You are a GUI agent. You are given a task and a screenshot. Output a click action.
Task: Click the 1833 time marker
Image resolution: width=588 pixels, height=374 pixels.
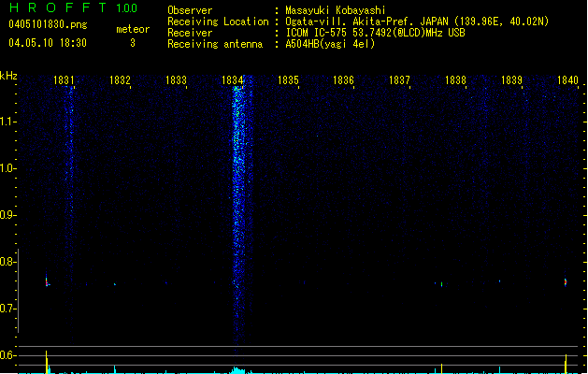(x=176, y=80)
